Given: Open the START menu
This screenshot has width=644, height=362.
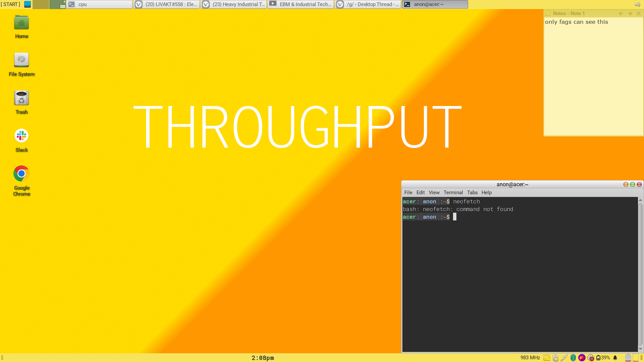Looking at the screenshot, I should [x=10, y=4].
